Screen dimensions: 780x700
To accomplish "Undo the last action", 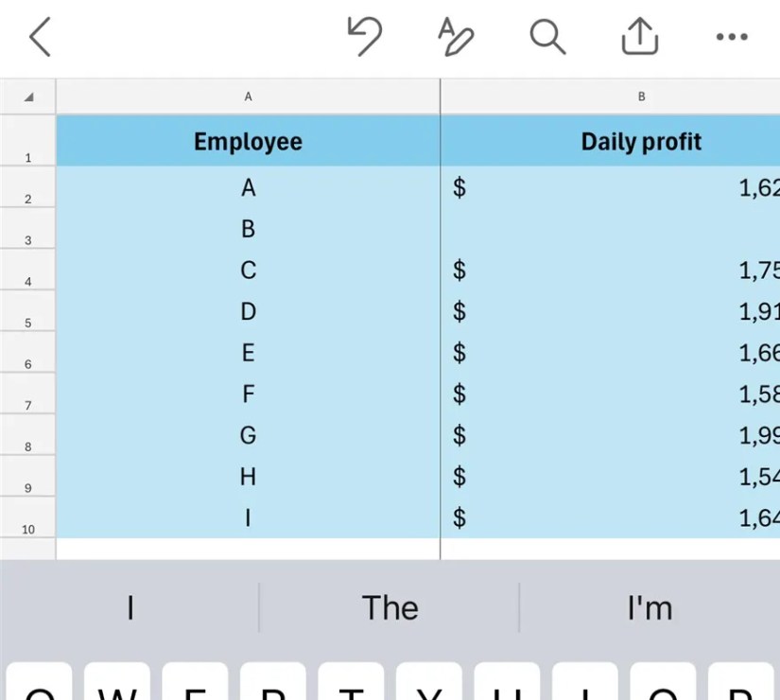I will [365, 36].
